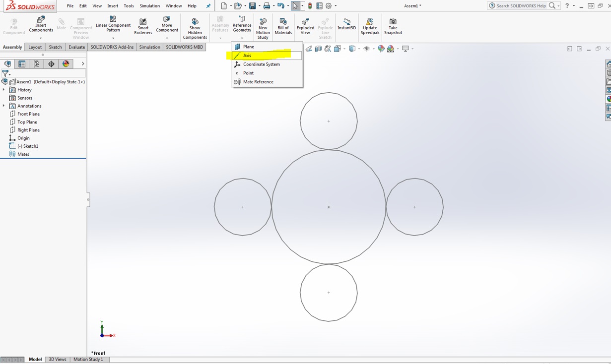Open the Motion Study 1 tab

coord(88,360)
